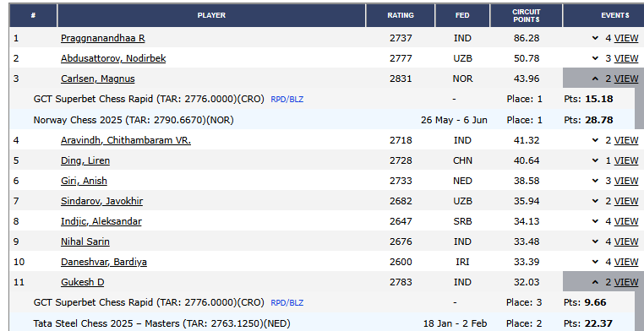Open Indjic, Aleksandar player link

(101, 221)
